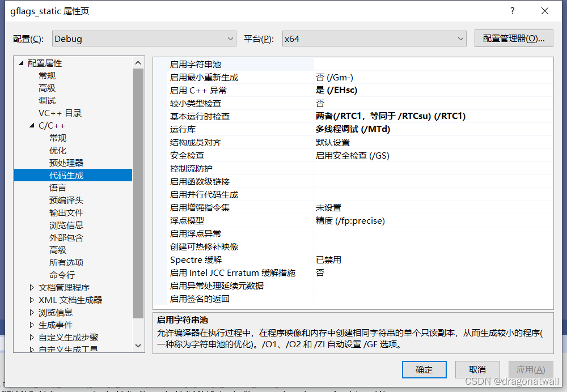
Task: Click the help question mark icon
Action: [x=512, y=11]
